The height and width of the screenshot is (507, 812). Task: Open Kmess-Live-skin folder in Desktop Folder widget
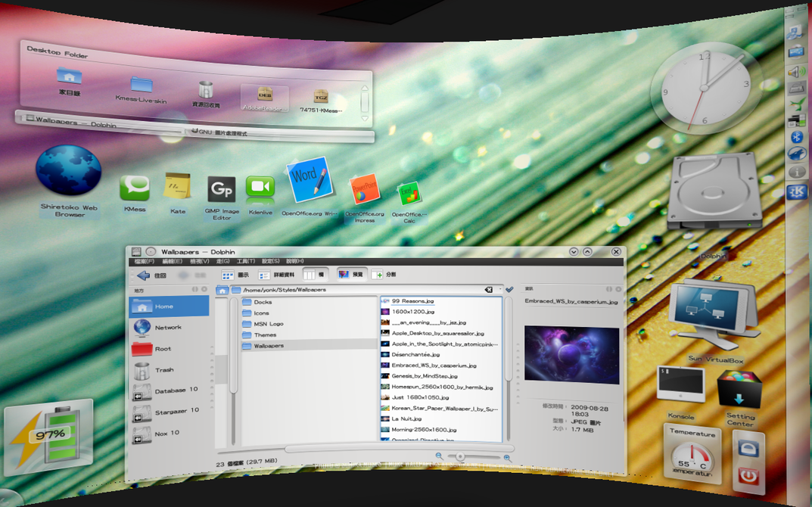coord(141,84)
